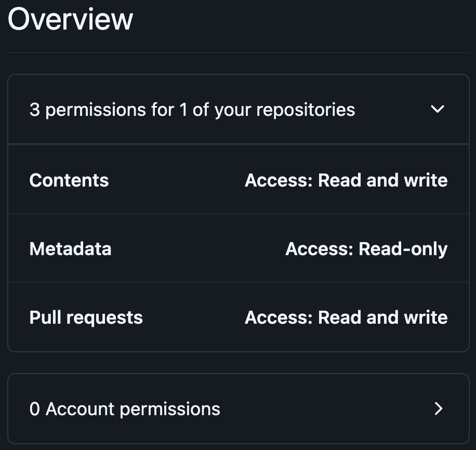This screenshot has width=476, height=450.
Task: Click the Overview heading
Action: [70, 19]
